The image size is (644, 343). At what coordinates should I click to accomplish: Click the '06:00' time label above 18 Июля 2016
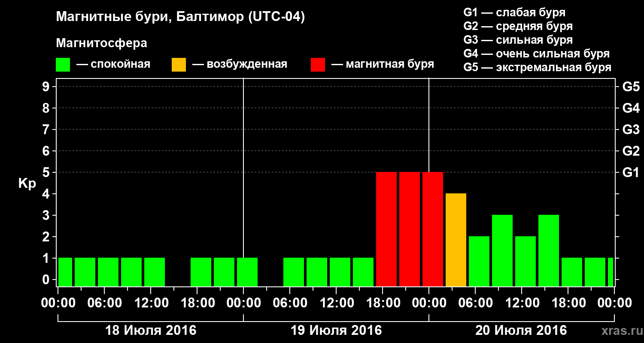coord(104,303)
